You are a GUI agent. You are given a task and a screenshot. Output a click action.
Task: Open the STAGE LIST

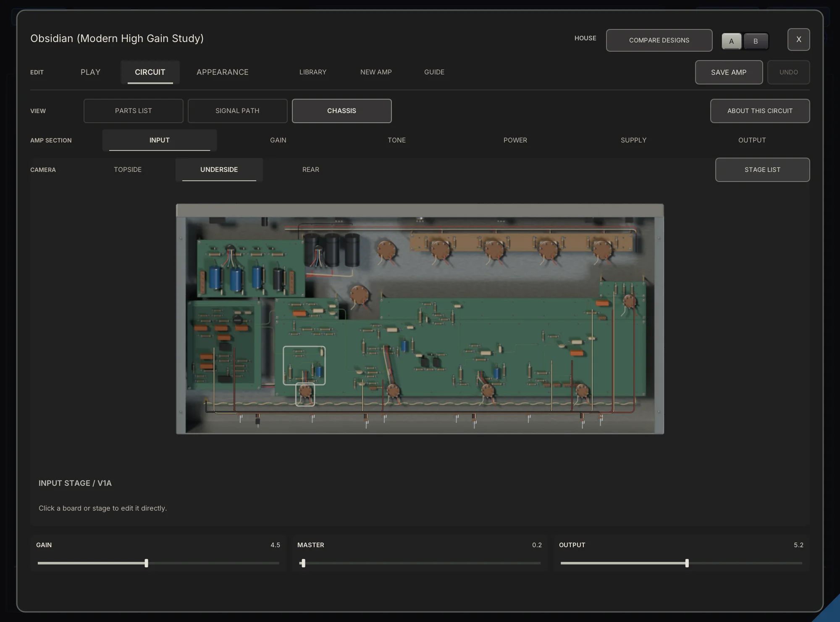click(762, 170)
